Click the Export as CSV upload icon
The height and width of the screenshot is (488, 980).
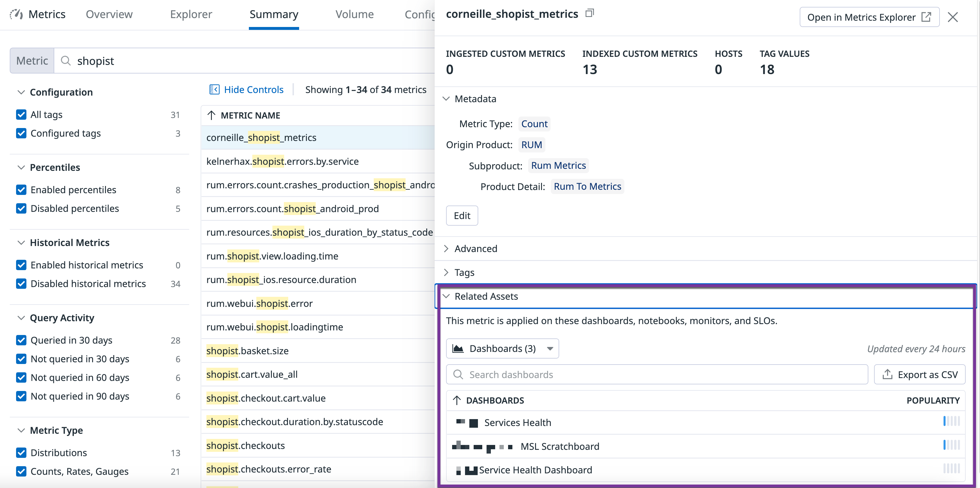[887, 374]
